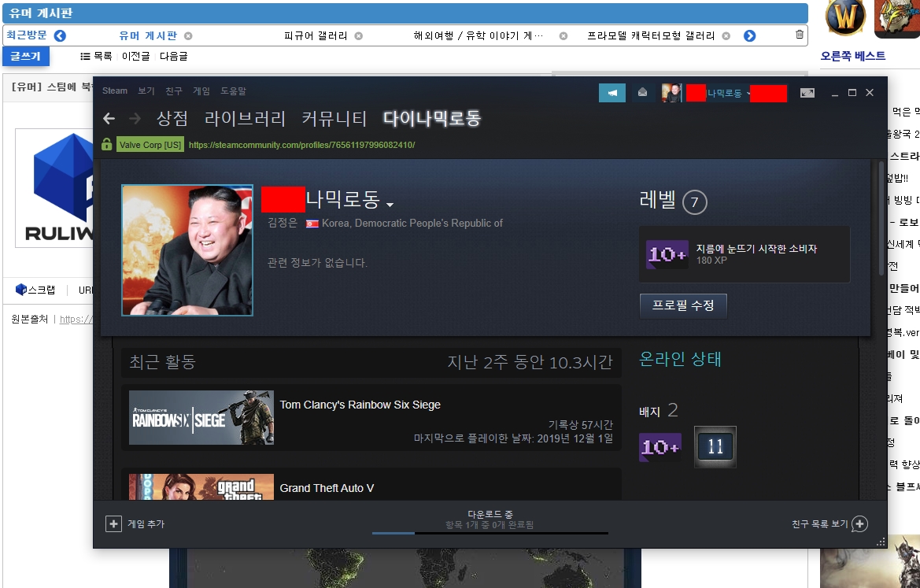This screenshot has width=920, height=588.
Task: Click the Steam announcements megaphone icon
Action: point(612,93)
